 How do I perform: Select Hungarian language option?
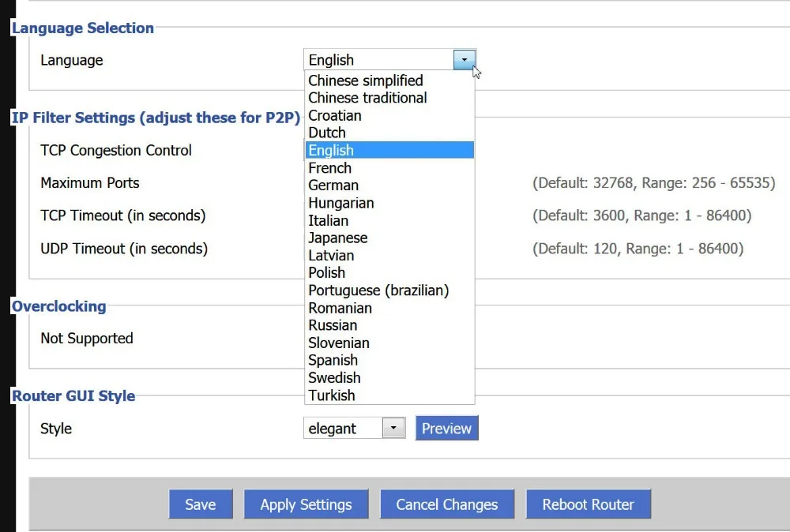point(389,203)
